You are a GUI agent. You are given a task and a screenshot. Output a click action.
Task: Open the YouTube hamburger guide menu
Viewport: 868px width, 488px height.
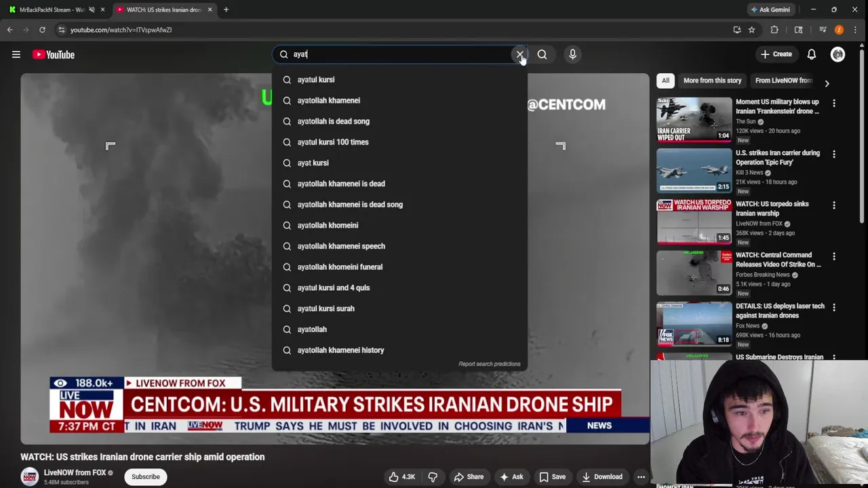pyautogui.click(x=16, y=54)
